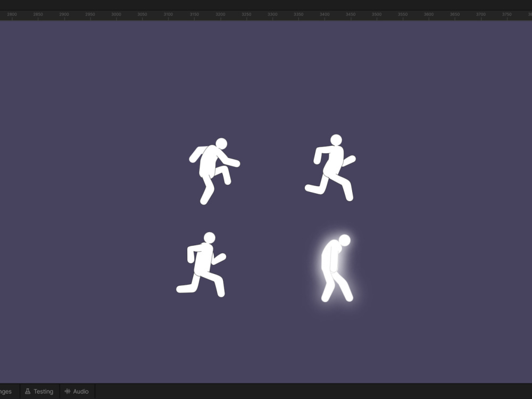Click the 3000 mark on the ruler

[116, 14]
